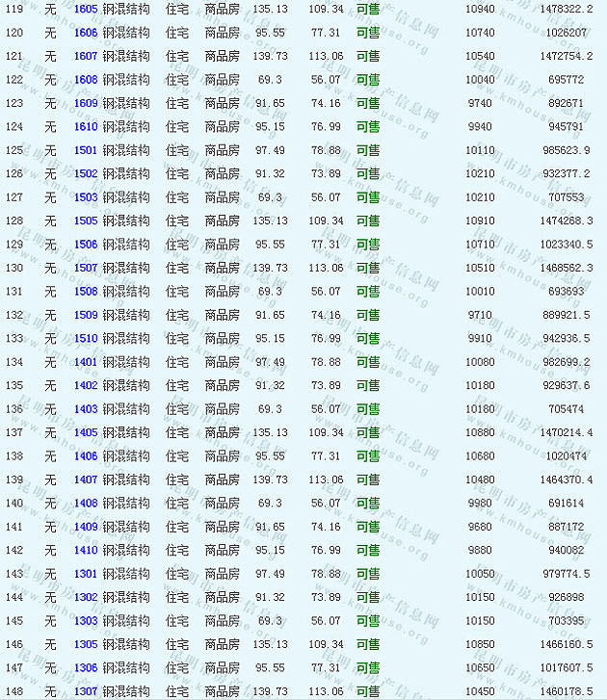607x700 pixels.
Task: Open room 1501 details
Action: point(86,150)
